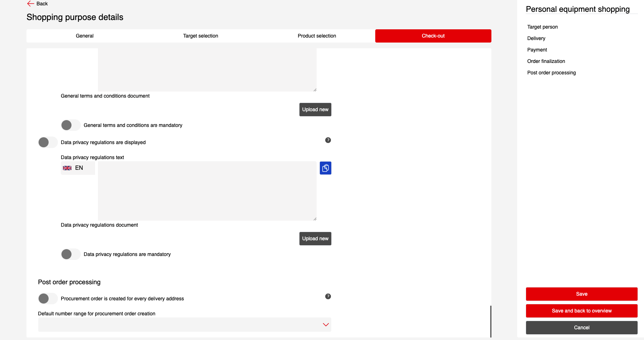Click the Data privacy regulations text area
This screenshot has height=340, width=644.
pyautogui.click(x=207, y=191)
